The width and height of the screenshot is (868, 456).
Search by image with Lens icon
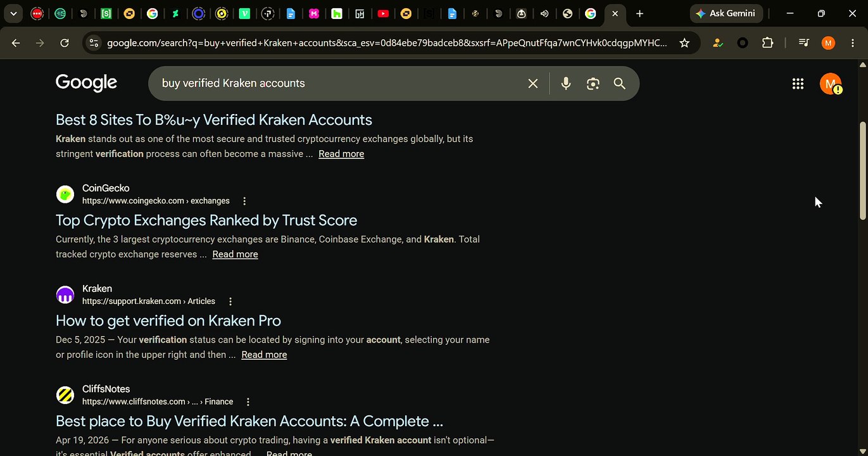coord(593,84)
